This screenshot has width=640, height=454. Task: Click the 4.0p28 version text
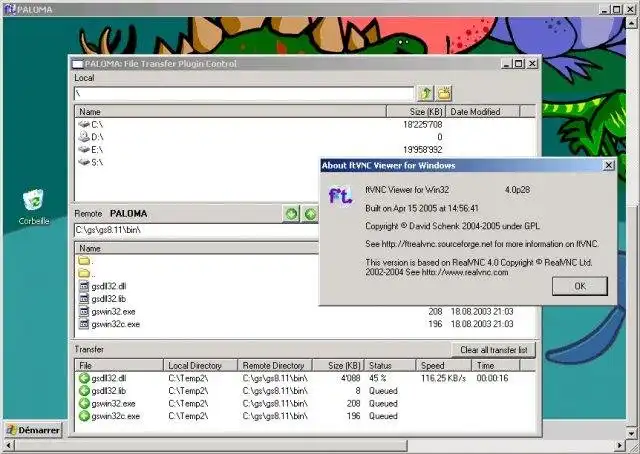click(x=517, y=189)
